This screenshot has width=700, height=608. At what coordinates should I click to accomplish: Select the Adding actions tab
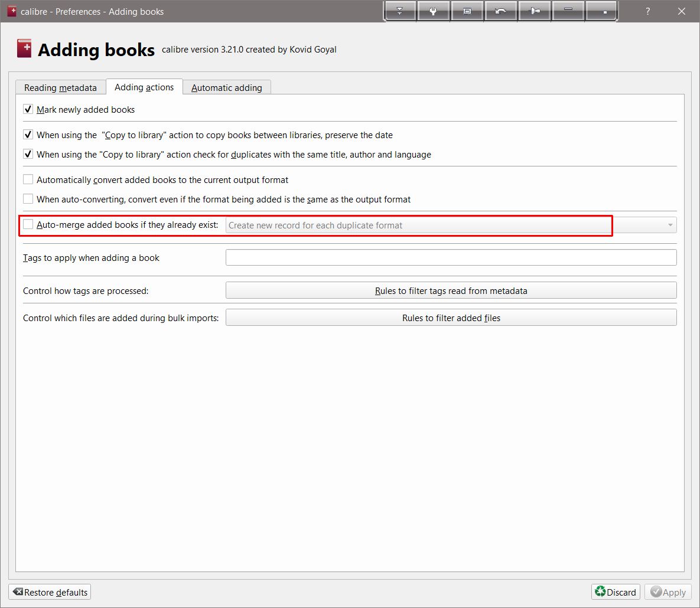[x=144, y=87]
